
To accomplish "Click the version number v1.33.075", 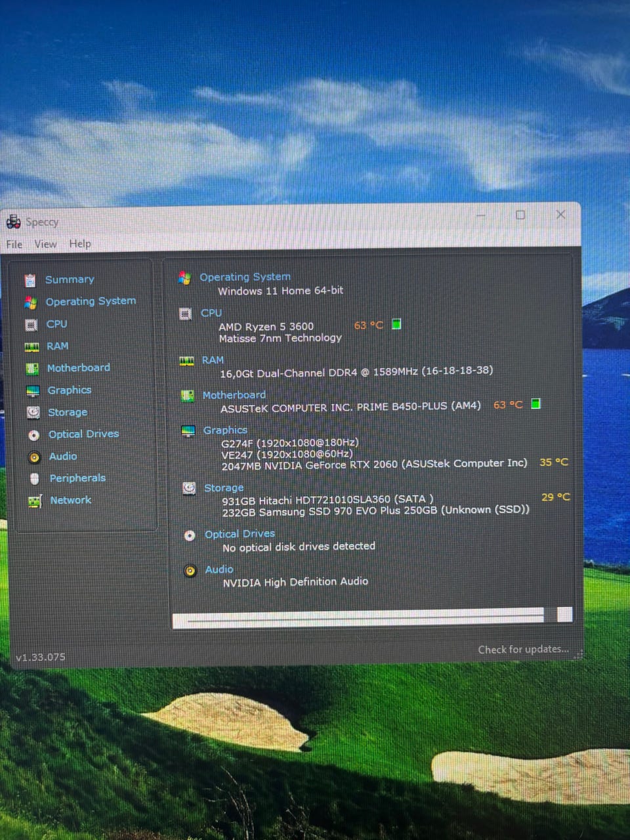I will tap(41, 657).
